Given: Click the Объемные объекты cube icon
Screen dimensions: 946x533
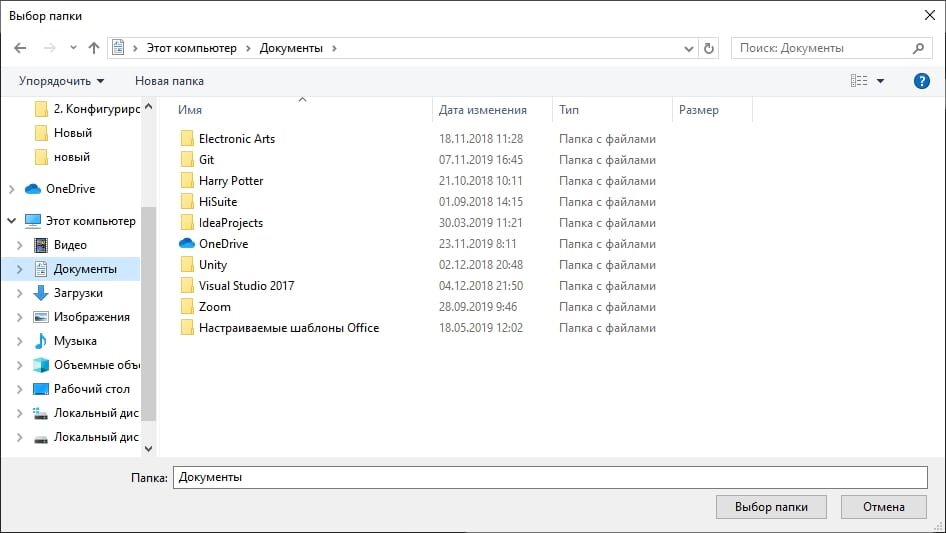Looking at the screenshot, I should pos(40,365).
